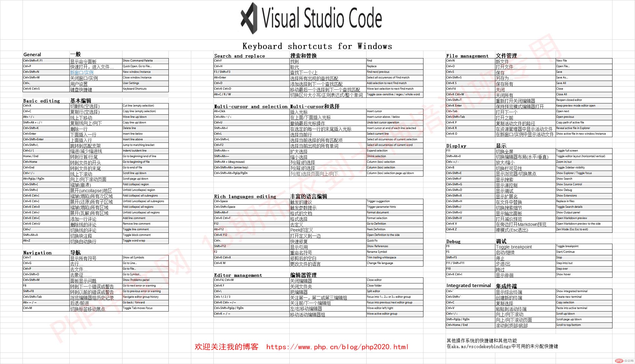The image size is (635, 364).
Task: Select the 'User Settings' cell
Action: (145, 83)
